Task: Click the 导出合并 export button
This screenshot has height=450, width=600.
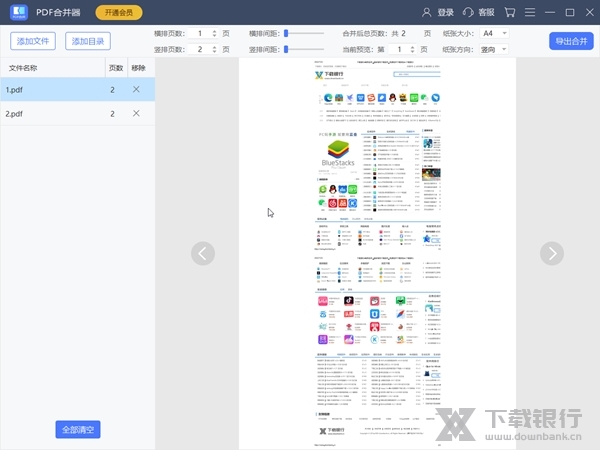Action: (571, 41)
